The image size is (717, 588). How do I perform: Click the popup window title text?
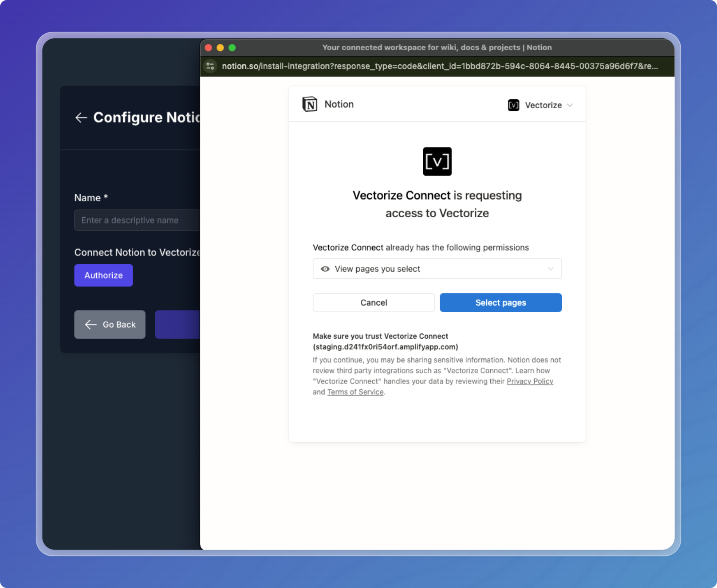437,47
